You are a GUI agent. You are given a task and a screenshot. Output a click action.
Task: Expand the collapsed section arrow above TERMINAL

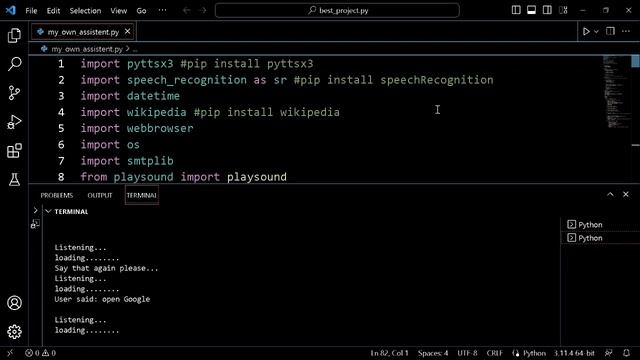tap(36, 211)
